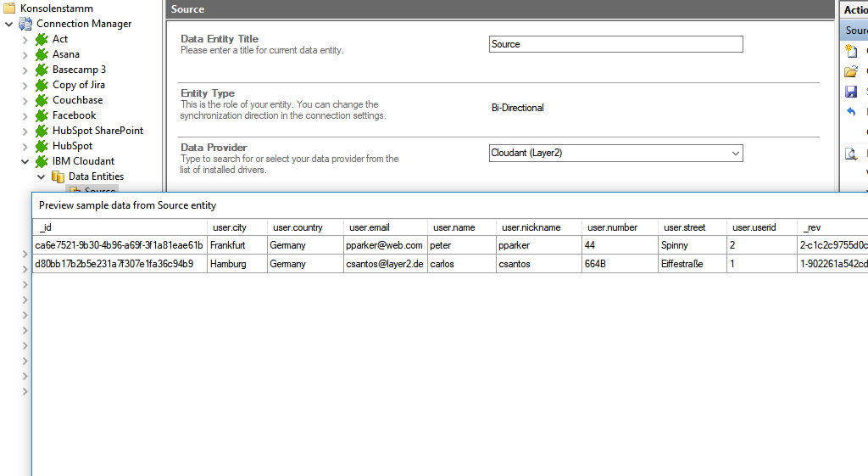Select the pparker@web.com email cell
This screenshot has width=868, height=476.
click(x=385, y=245)
